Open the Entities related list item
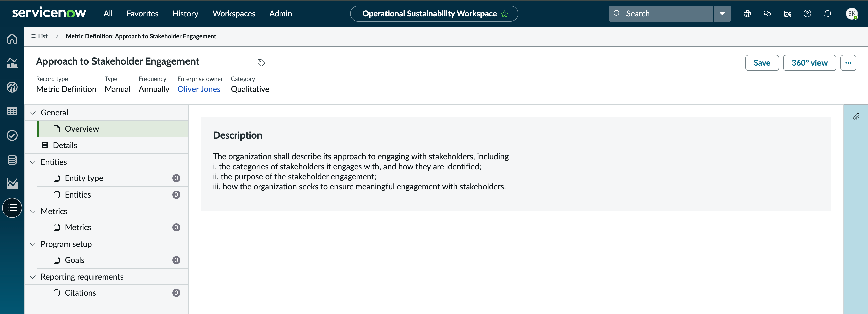868x314 pixels. tap(113, 194)
